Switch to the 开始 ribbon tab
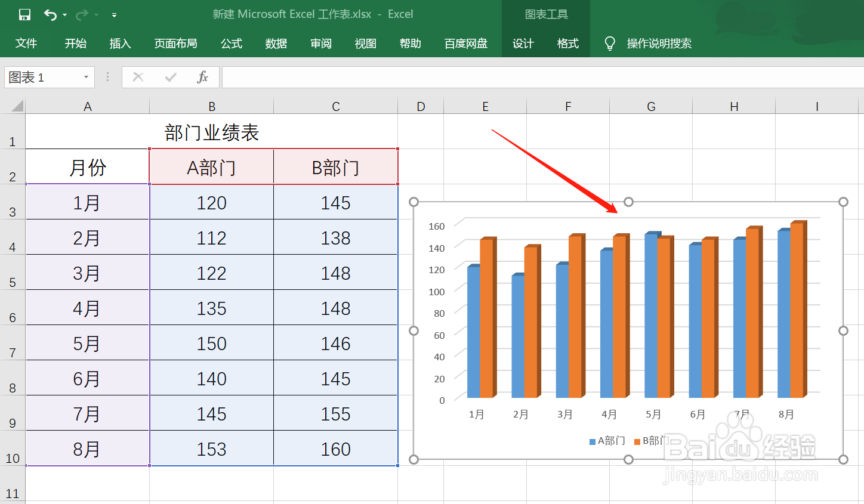 [x=76, y=44]
